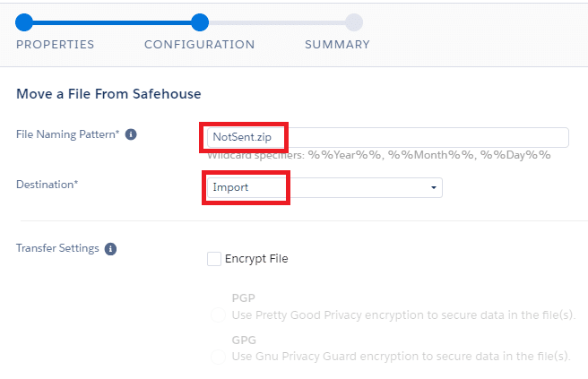This screenshot has height=379, width=588.
Task: Click the Properties step circle
Action: tap(24, 22)
